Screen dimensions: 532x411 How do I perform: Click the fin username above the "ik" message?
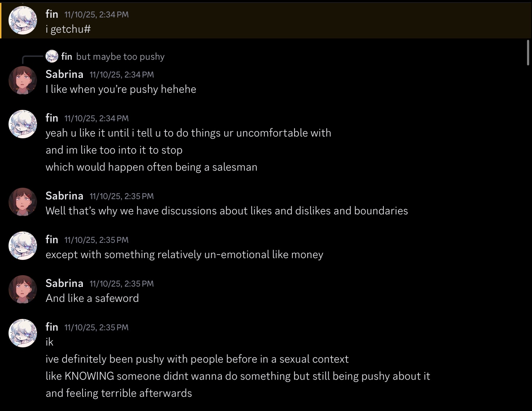pyautogui.click(x=52, y=327)
